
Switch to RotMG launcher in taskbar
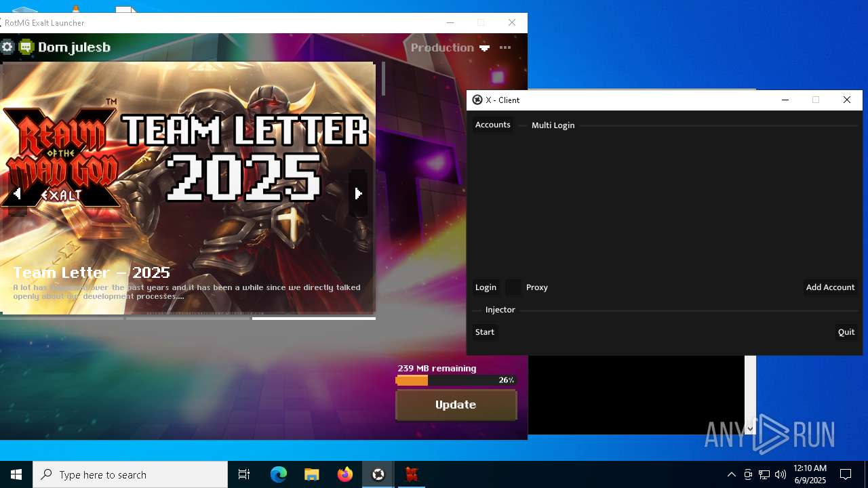[x=412, y=474]
